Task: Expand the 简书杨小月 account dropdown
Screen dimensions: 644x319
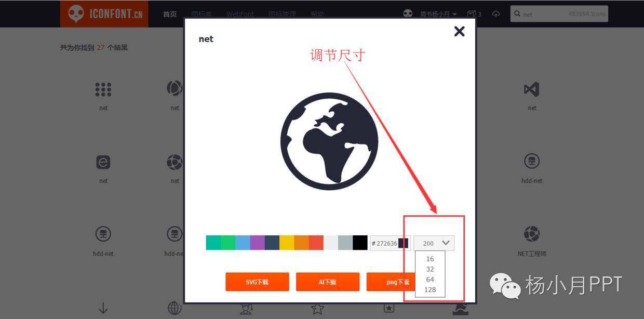Action: [438, 14]
